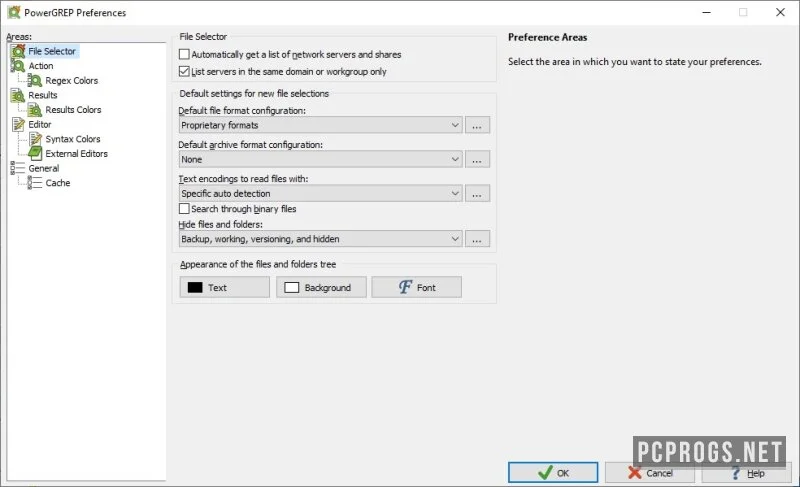Click the Results Colors icon
The height and width of the screenshot is (487, 800).
35,110
